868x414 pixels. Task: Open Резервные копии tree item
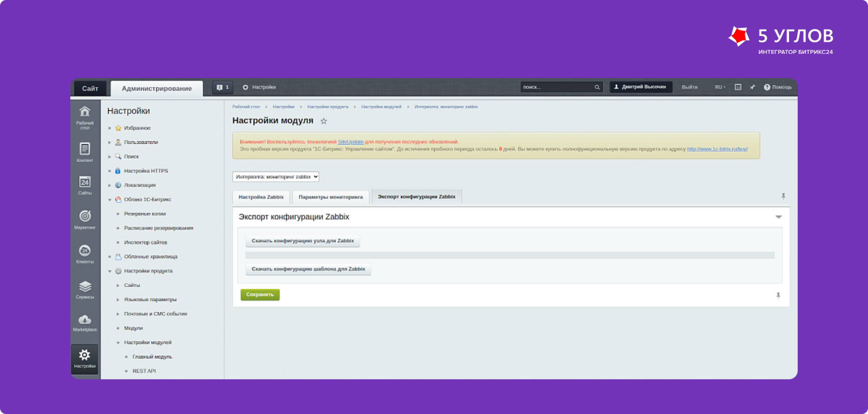coord(145,214)
